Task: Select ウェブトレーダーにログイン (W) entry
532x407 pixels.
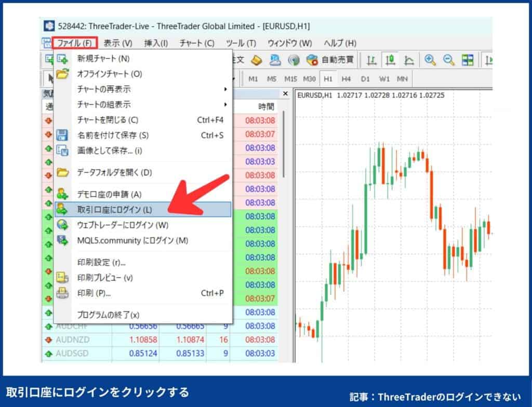Action: [x=143, y=225]
